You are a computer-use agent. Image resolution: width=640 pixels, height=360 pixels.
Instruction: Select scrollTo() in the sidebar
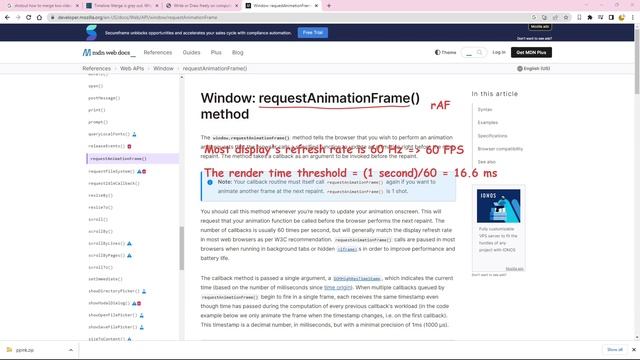coord(100,267)
